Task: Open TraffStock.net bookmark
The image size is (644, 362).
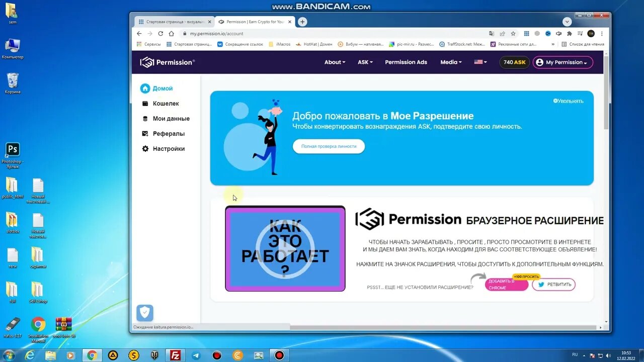Action: tap(462, 44)
